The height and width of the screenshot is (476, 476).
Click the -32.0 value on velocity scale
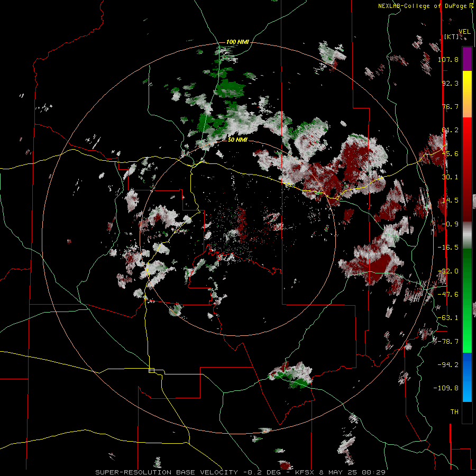448,271
